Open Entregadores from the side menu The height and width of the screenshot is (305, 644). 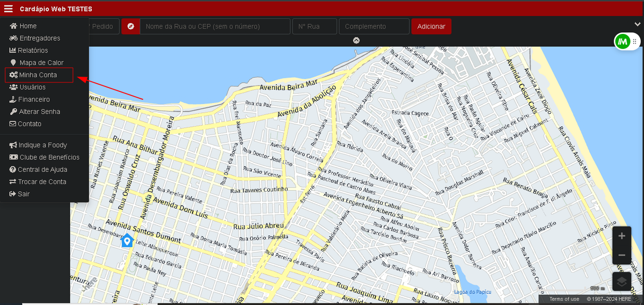pos(40,38)
